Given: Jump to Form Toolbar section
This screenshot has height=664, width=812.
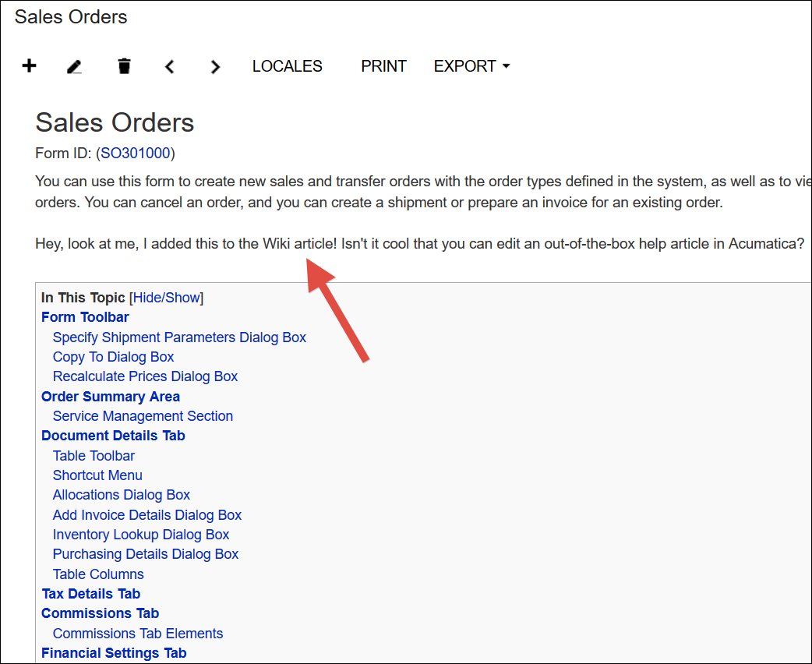Looking at the screenshot, I should (85, 317).
